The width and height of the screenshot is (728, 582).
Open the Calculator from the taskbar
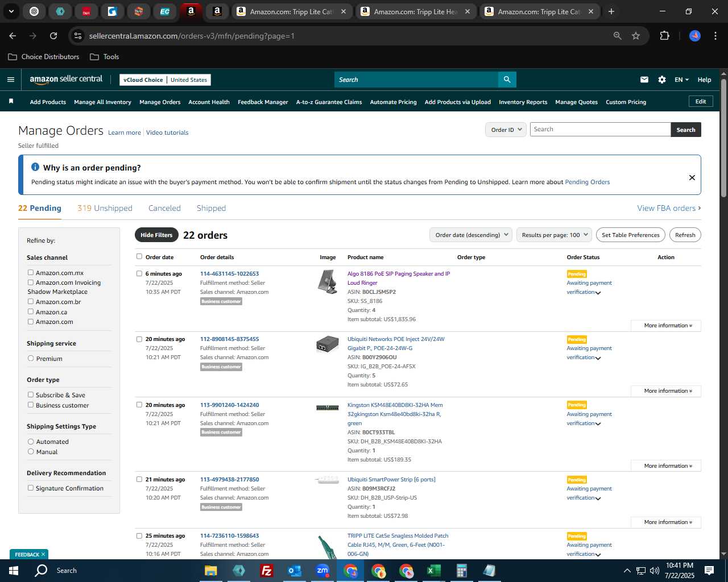[x=461, y=571]
